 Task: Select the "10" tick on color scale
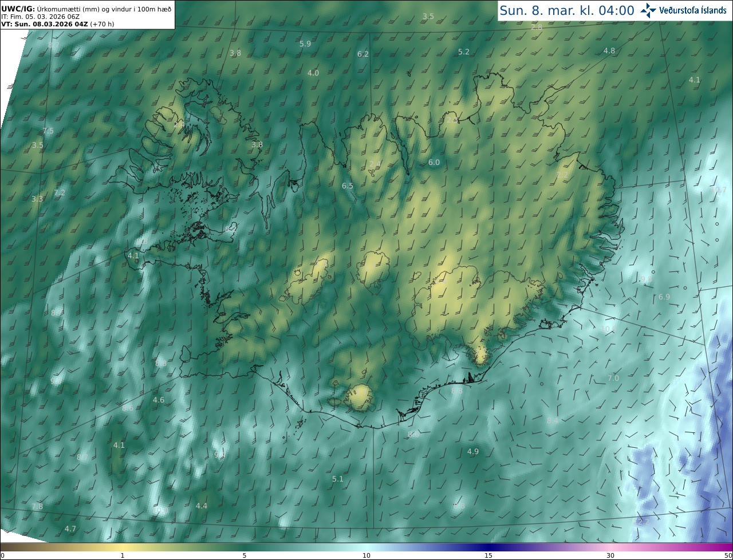pos(366,555)
